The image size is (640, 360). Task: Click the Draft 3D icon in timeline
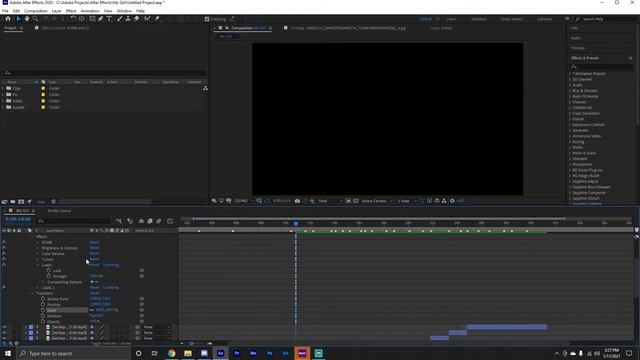tap(130, 221)
